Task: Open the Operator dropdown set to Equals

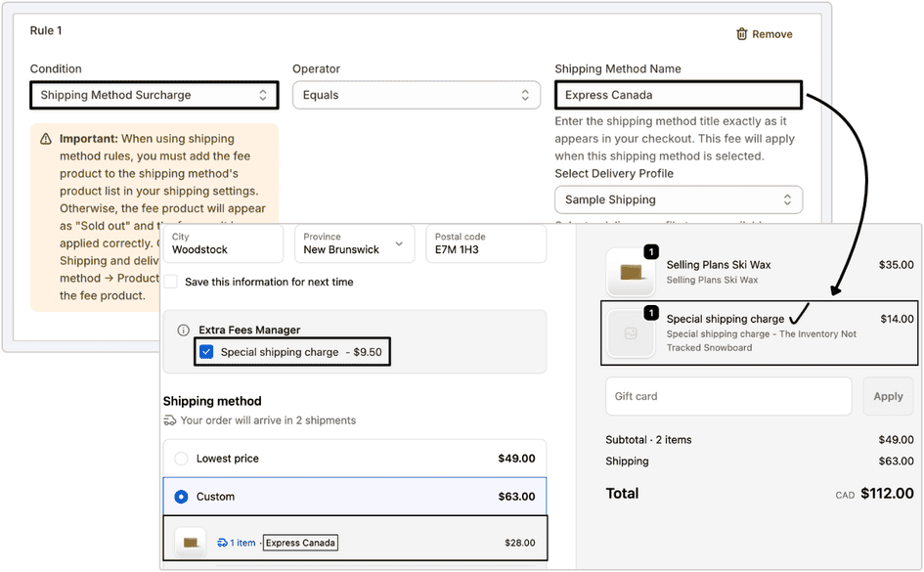Action: pyautogui.click(x=417, y=95)
